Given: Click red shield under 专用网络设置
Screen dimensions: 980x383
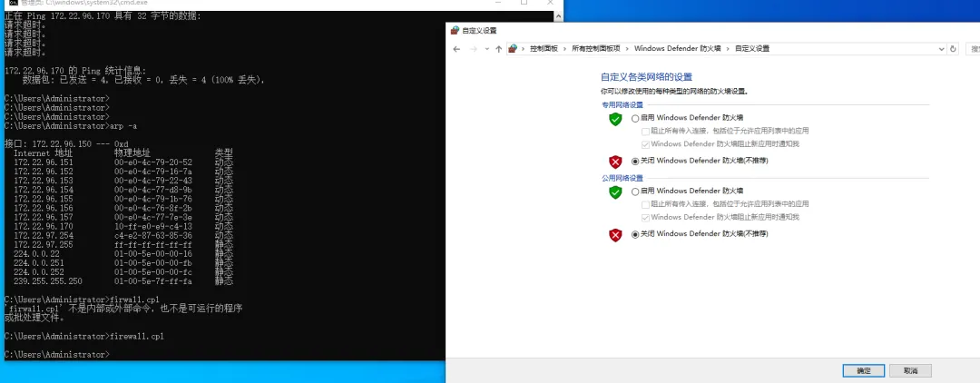Looking at the screenshot, I should click(x=615, y=162).
